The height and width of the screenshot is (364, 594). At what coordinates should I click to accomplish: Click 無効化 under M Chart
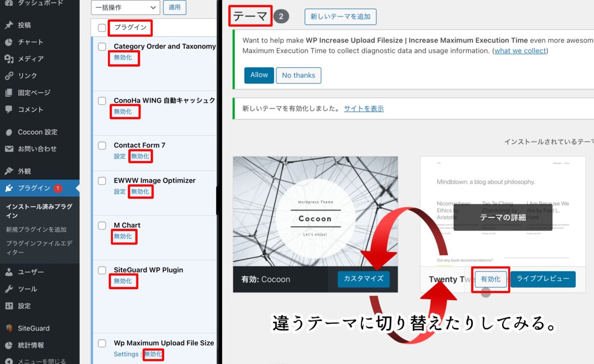(123, 236)
